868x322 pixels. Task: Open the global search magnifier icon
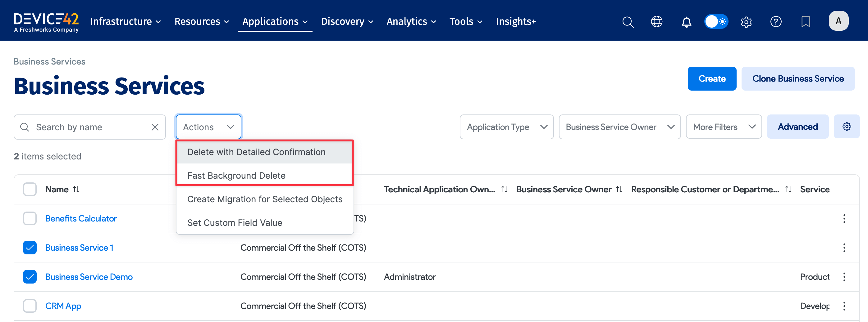[628, 22]
